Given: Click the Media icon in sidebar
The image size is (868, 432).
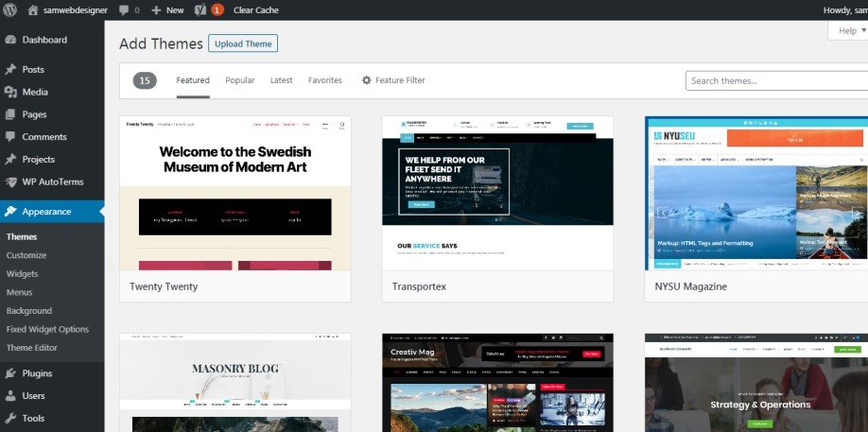Looking at the screenshot, I should (x=10, y=92).
